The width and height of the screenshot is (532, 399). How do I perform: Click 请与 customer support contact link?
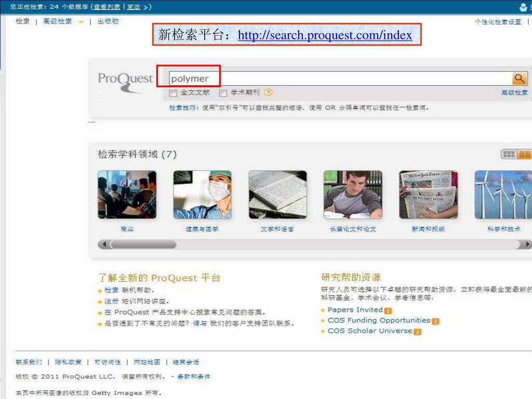[x=200, y=323]
